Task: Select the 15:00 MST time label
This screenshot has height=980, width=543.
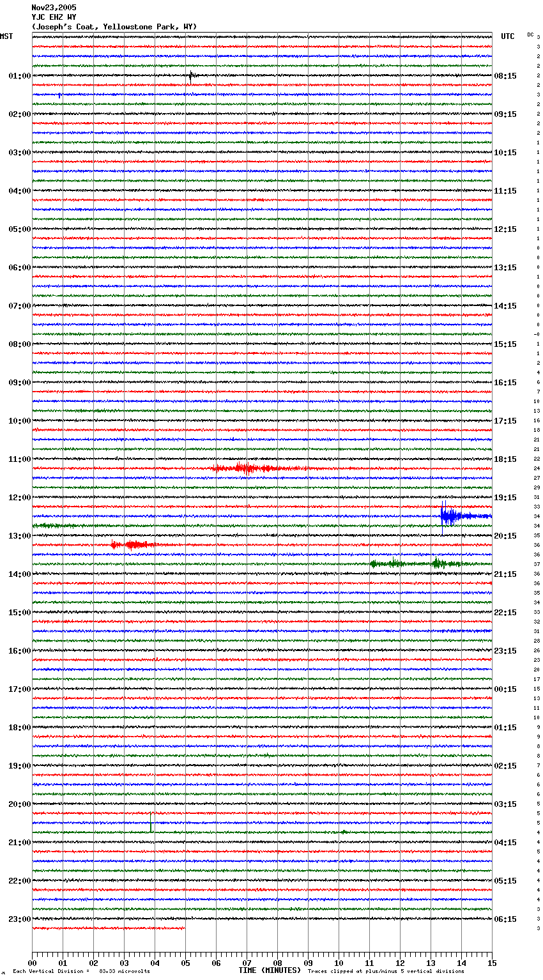Action: [20, 613]
